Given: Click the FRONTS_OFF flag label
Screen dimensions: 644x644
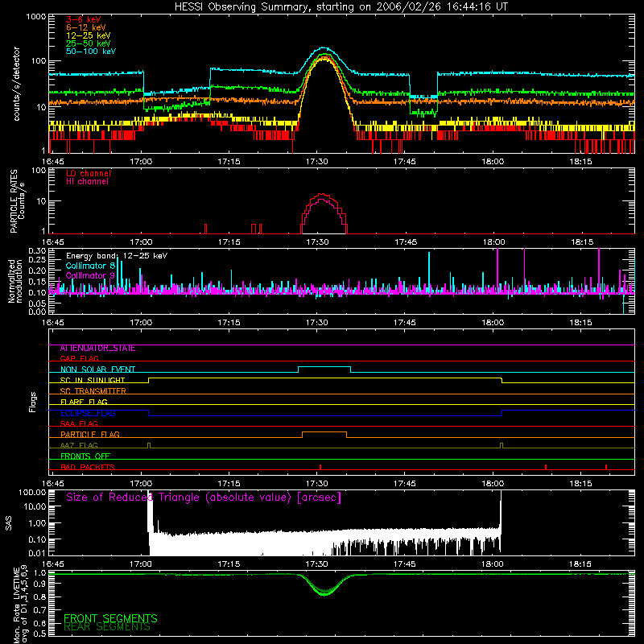Looking at the screenshot, I should pyautogui.click(x=85, y=456).
